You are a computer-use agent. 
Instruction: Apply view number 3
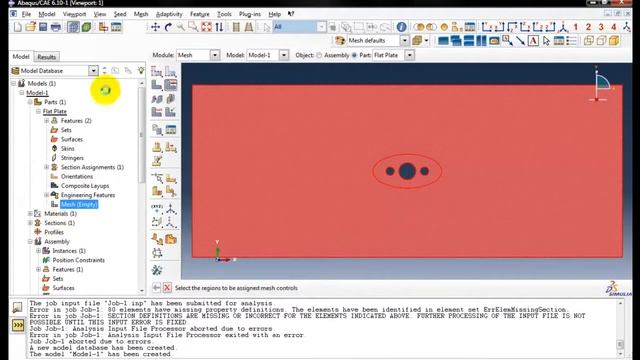coord(601,27)
